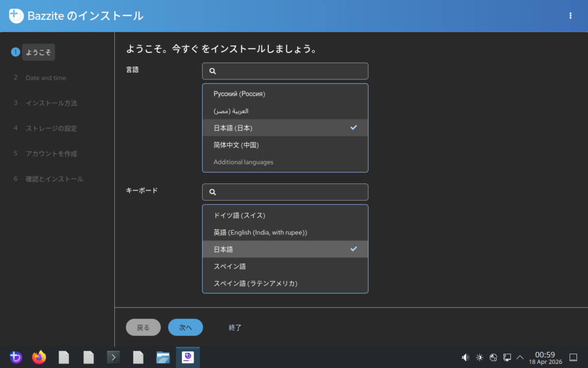Select 日本語 keyboard layout option

tap(285, 249)
